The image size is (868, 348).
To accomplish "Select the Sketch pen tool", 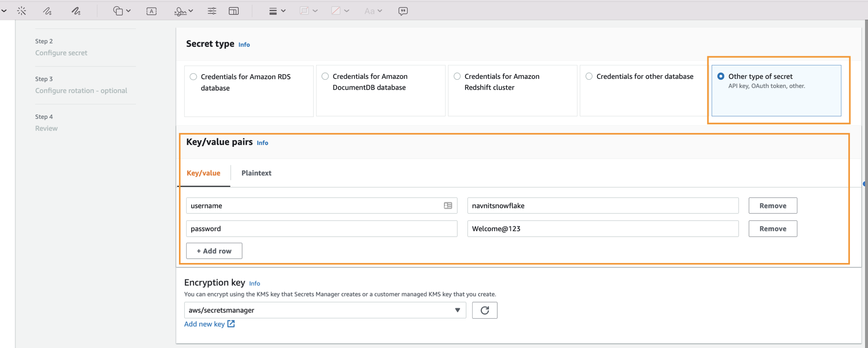I will click(47, 11).
